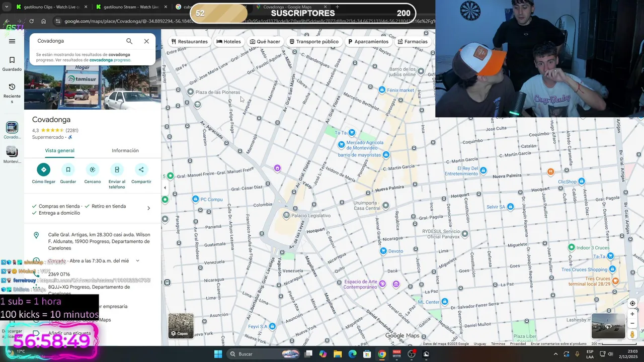Open Guardado saved places in sidebar
This screenshot has height=362, width=644.
point(12,64)
